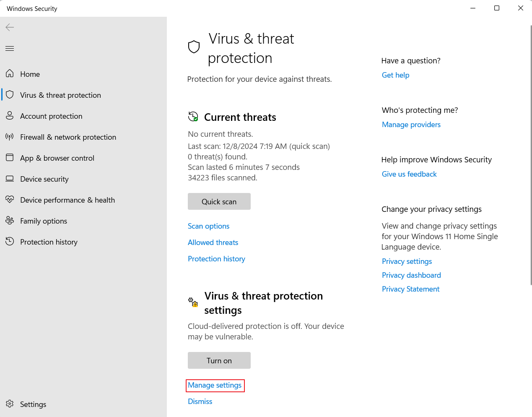Click the Family options people icon
Screen dimensions: 532x417
coord(10,221)
